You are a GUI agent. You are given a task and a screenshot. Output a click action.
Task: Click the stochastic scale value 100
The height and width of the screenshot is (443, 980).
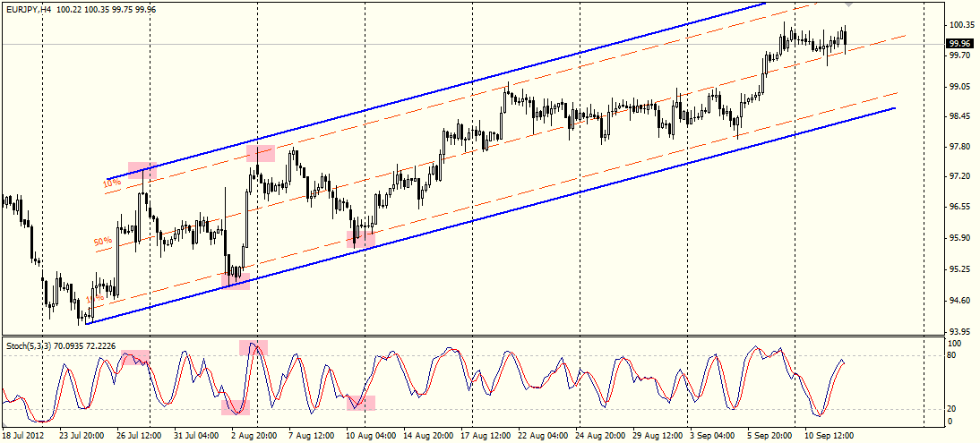point(955,344)
